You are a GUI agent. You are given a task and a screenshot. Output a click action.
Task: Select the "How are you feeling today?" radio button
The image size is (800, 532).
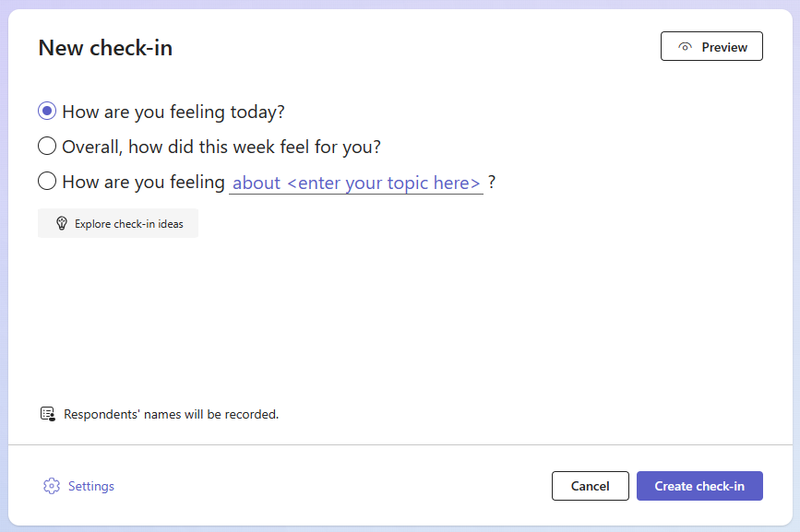coord(47,112)
